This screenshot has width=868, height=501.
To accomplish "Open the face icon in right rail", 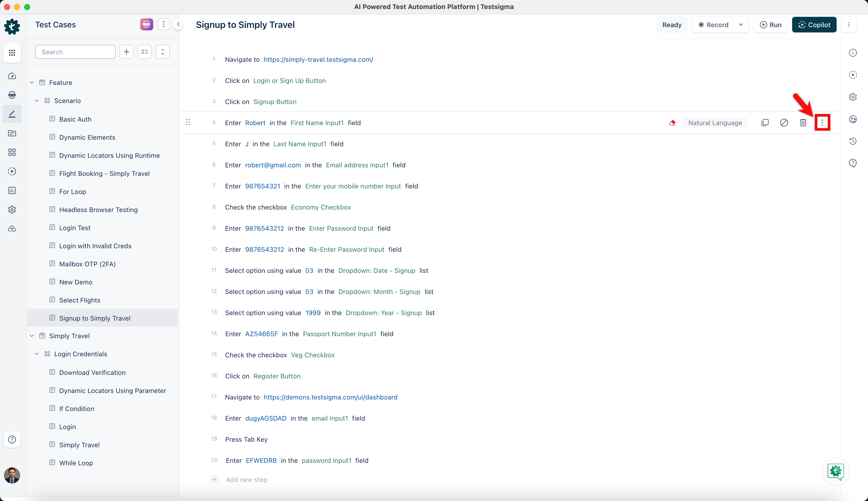I will (x=853, y=119).
